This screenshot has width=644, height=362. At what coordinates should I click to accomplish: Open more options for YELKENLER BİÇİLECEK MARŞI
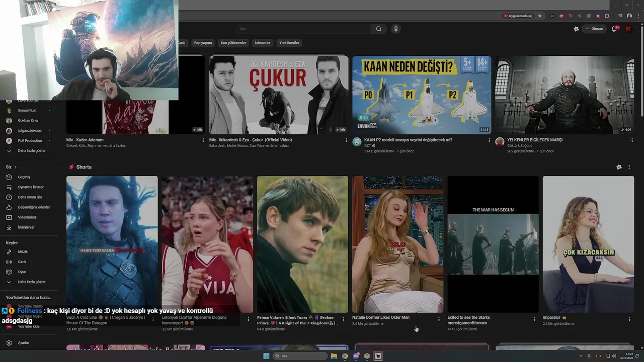[x=632, y=140]
